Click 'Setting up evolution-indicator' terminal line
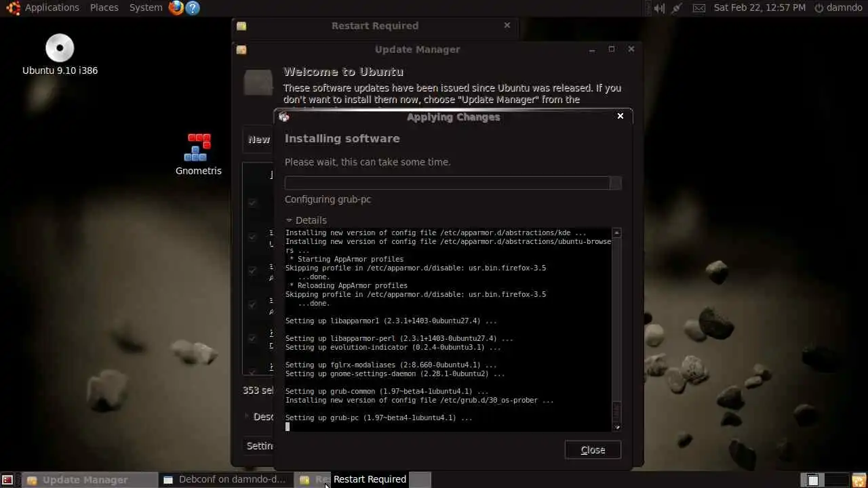 point(393,347)
